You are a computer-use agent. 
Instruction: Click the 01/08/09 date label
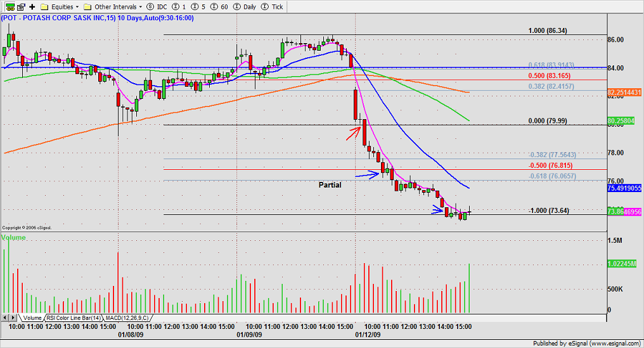[131, 335]
